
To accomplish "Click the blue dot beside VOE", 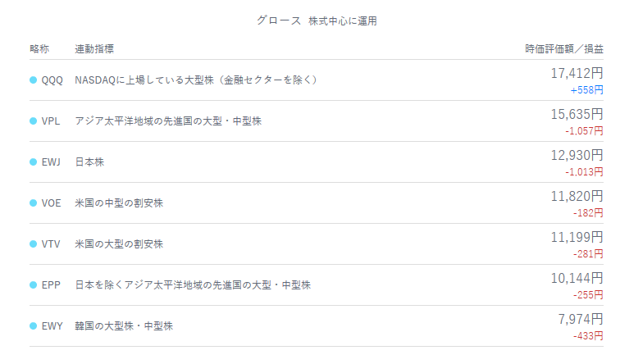I will [33, 202].
